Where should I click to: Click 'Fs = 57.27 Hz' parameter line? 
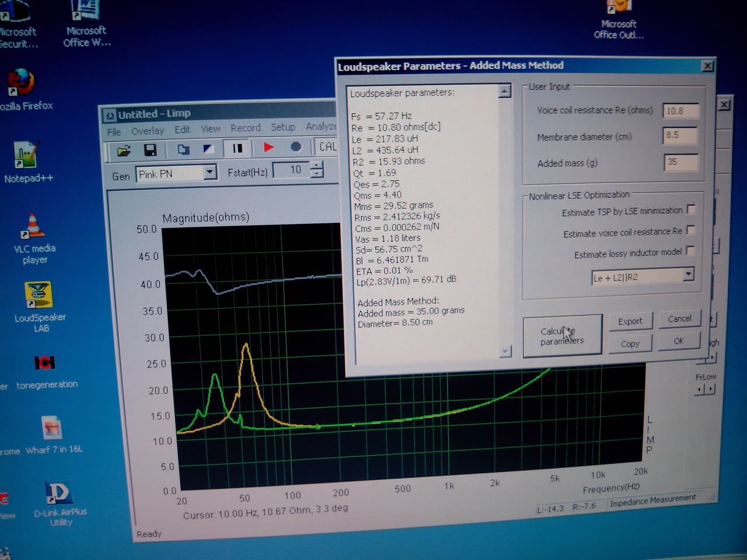point(381,116)
